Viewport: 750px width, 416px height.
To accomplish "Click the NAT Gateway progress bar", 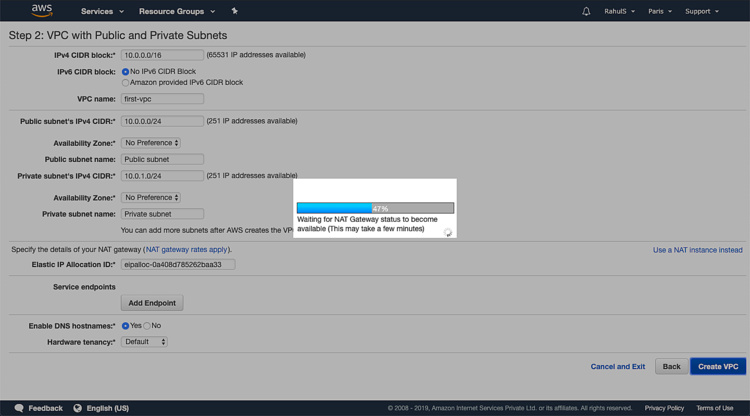I will (x=375, y=209).
